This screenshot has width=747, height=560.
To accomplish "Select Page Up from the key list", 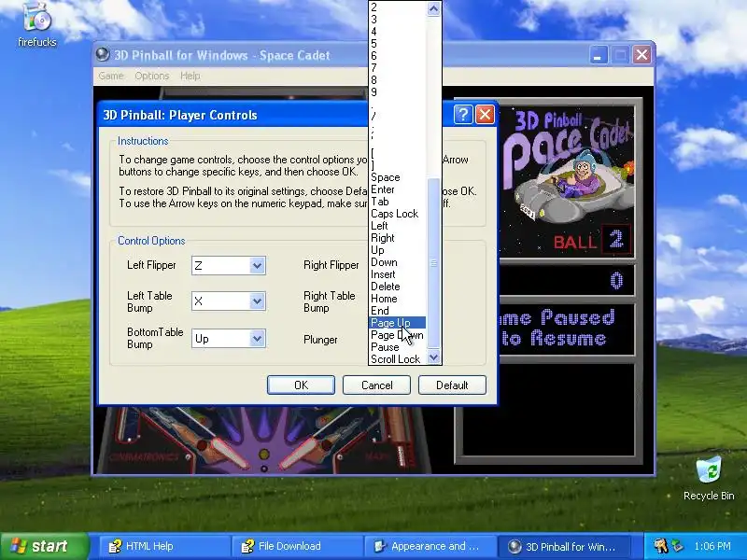I will click(398, 323).
